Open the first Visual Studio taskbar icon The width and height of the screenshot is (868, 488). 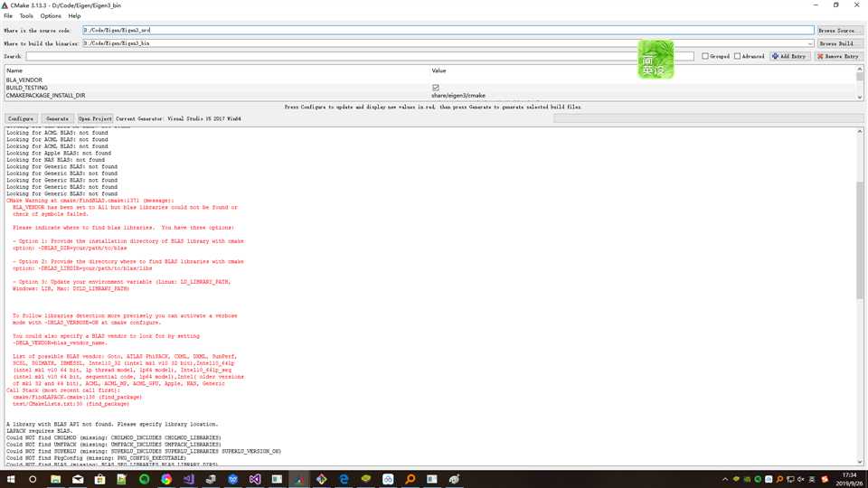(188, 479)
